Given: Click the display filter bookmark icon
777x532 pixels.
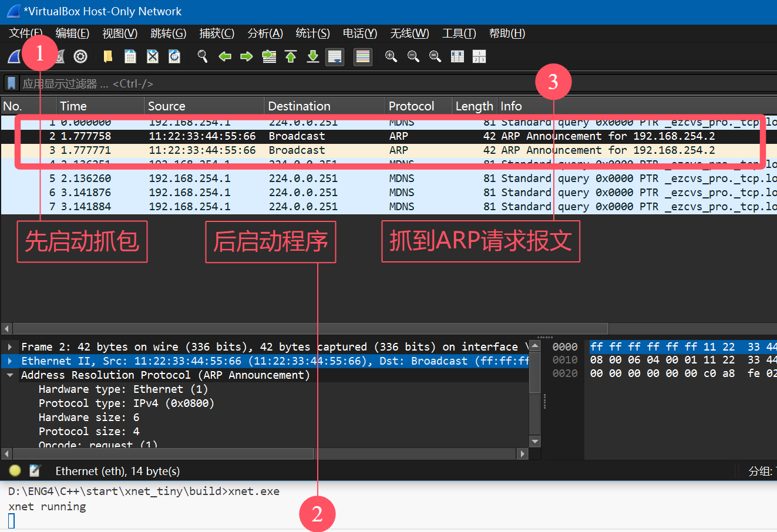Looking at the screenshot, I should (x=11, y=83).
